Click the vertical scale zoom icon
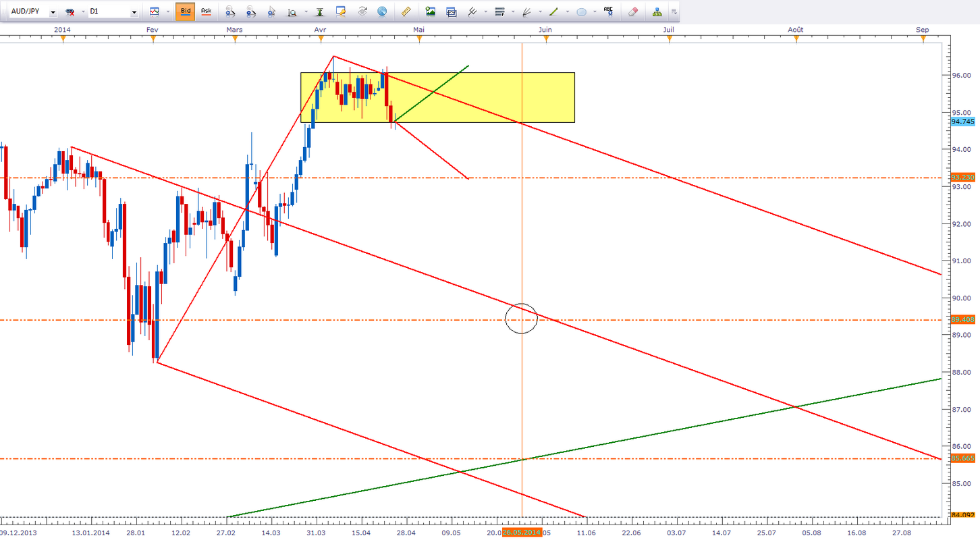Viewport: 980px width, 540px height. click(292, 11)
